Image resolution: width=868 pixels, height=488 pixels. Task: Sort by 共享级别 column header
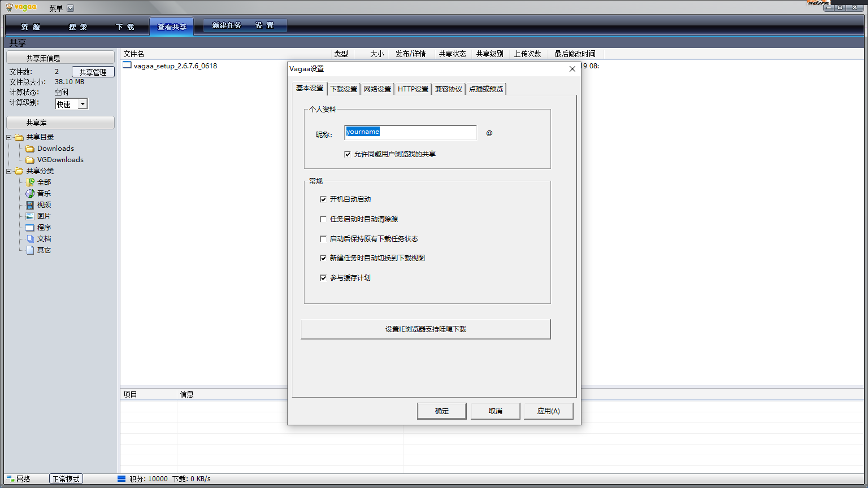click(490, 54)
